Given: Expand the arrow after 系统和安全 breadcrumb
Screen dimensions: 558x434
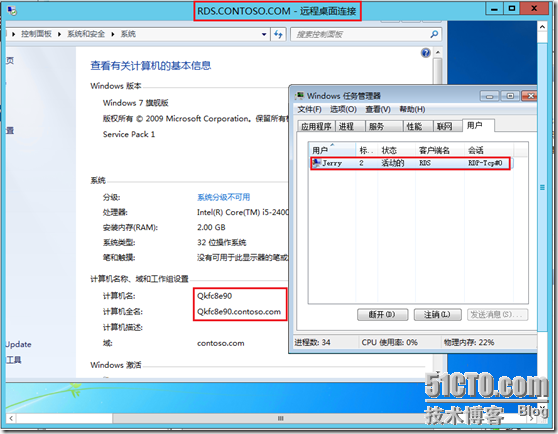Looking at the screenshot, I should [112, 34].
